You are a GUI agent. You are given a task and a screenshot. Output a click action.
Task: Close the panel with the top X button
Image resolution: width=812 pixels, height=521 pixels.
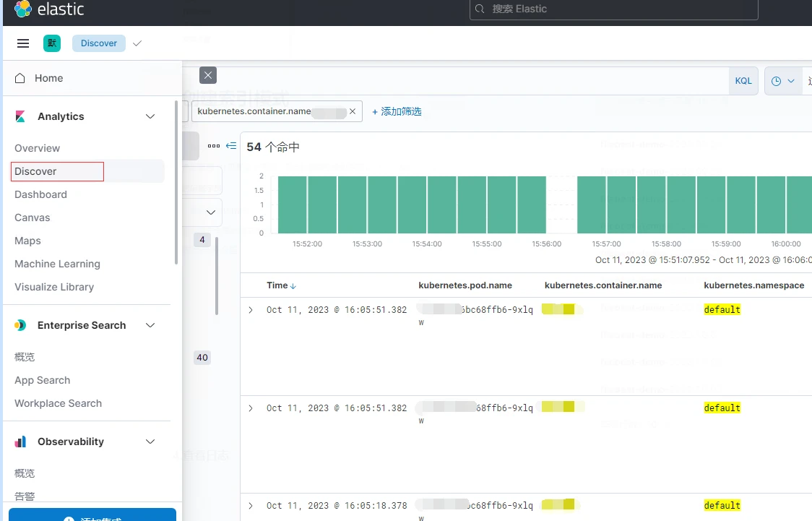208,75
